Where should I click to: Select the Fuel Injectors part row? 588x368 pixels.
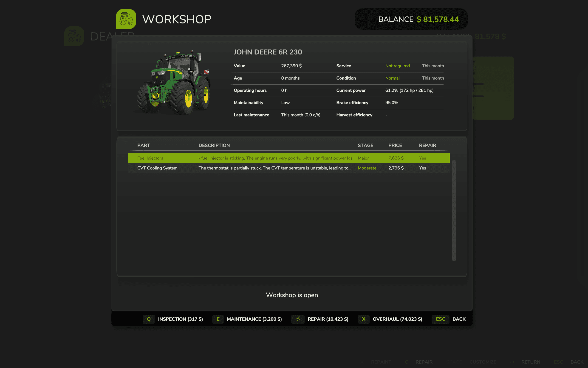point(289,158)
